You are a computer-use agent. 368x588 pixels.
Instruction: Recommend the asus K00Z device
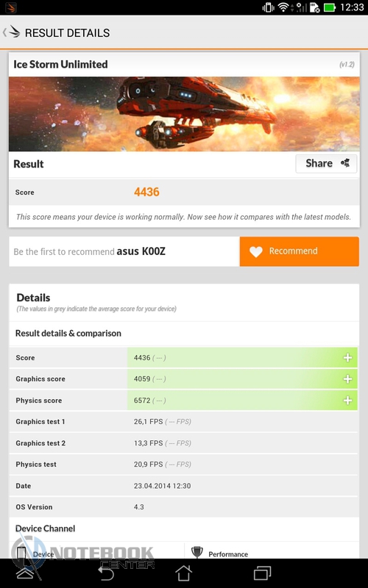[x=300, y=251]
